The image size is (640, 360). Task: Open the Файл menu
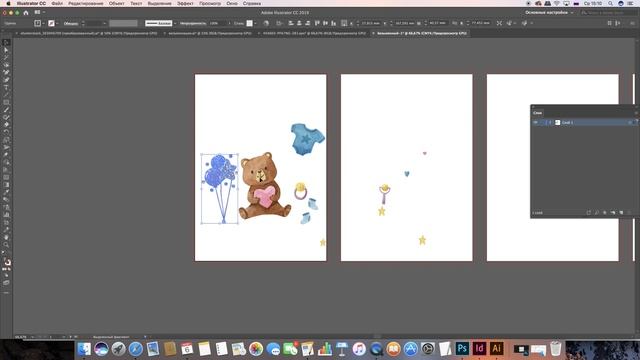coord(57,3)
